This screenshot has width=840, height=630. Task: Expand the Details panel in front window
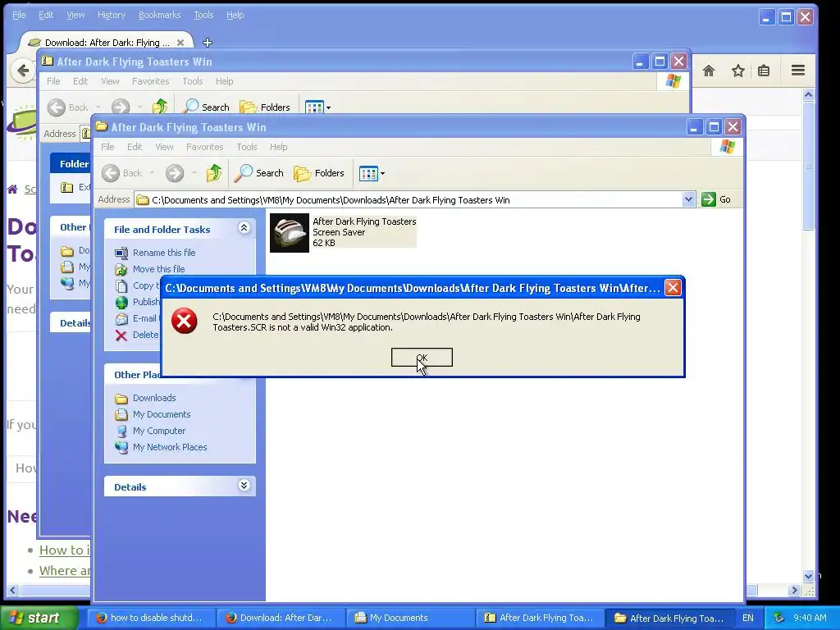click(244, 486)
